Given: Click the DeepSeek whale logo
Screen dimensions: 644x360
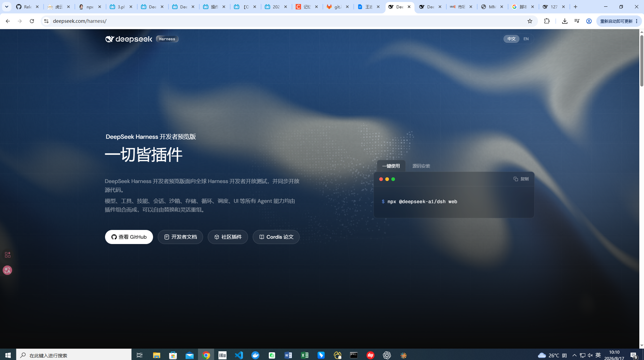Looking at the screenshot, I should (x=129, y=39).
